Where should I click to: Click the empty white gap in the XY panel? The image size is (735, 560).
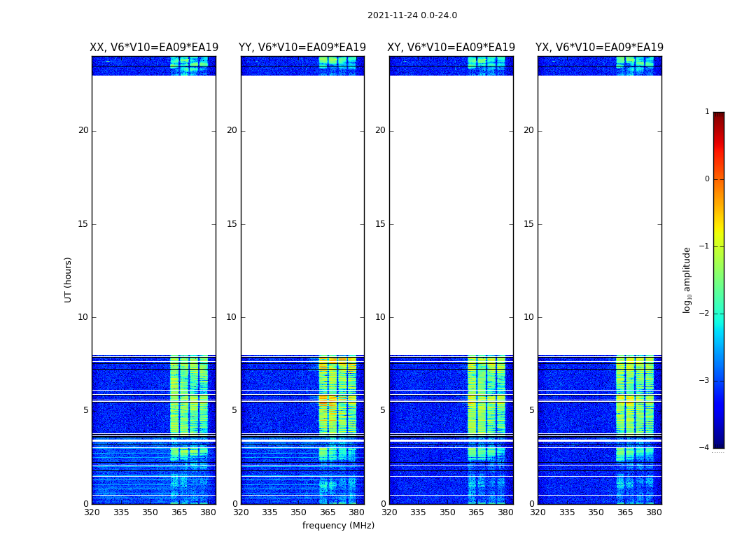point(451,210)
